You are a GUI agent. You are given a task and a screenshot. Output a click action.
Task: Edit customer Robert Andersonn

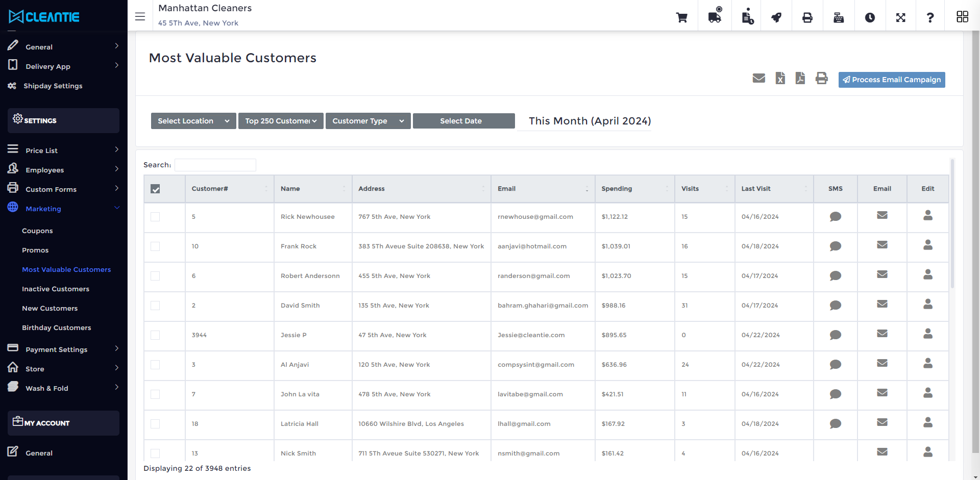click(x=928, y=274)
